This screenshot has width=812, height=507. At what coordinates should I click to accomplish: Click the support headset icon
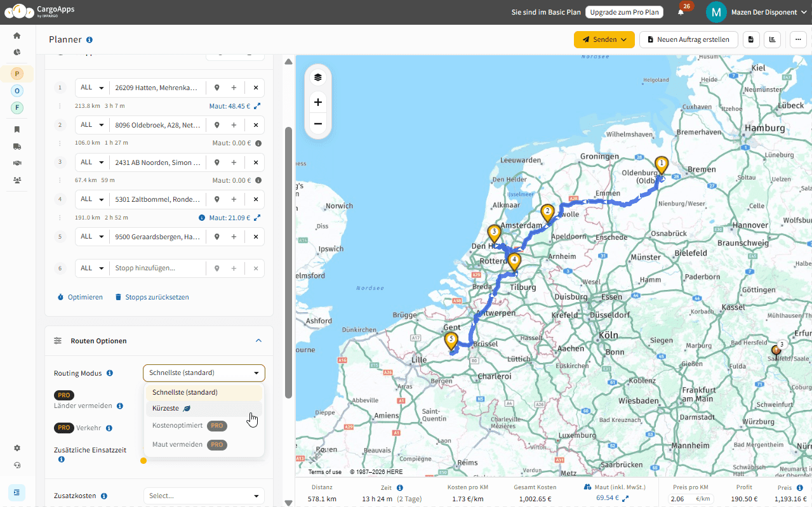click(17, 465)
